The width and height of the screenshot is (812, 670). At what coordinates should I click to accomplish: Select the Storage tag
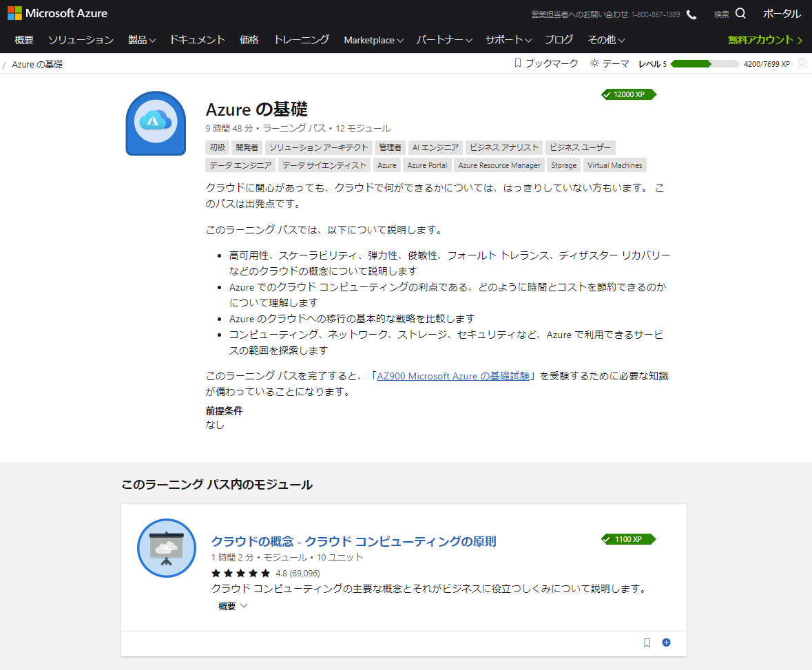point(564,165)
